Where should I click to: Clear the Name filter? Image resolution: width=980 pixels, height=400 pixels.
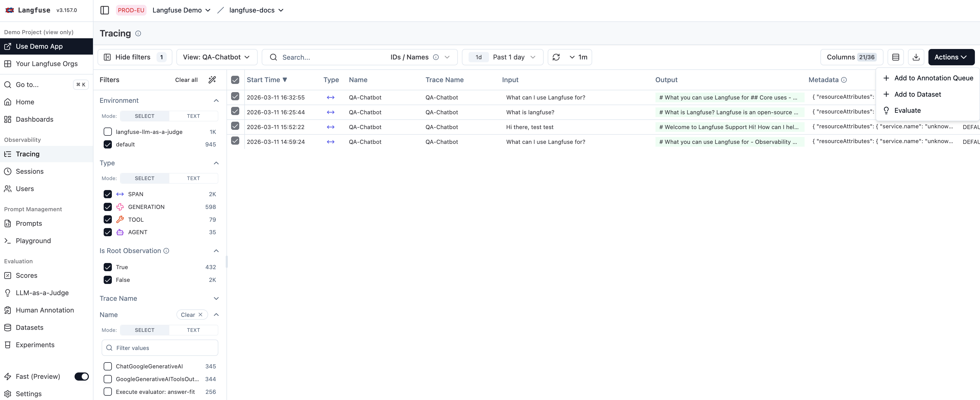pos(192,315)
